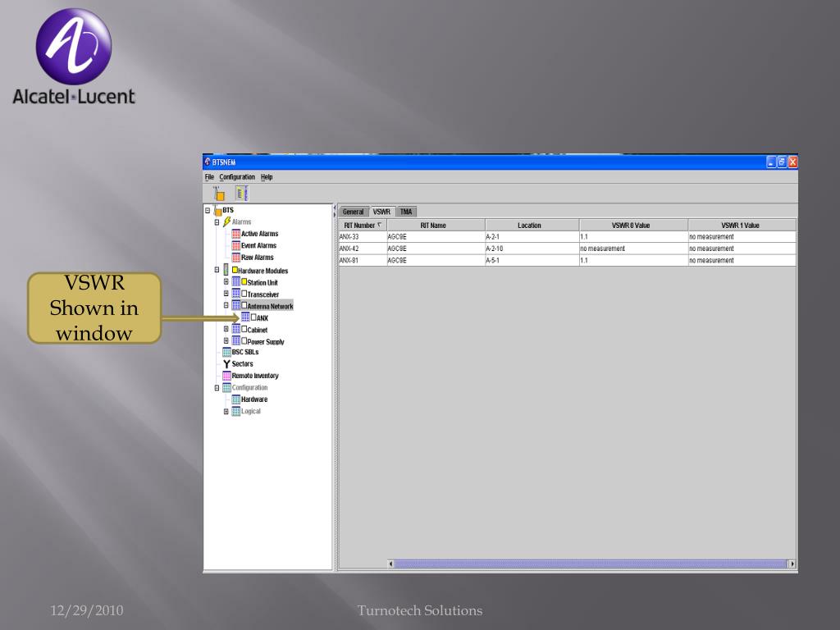Image resolution: width=840 pixels, height=630 pixels.
Task: Click the scrollbar right arrow
Action: 792,564
